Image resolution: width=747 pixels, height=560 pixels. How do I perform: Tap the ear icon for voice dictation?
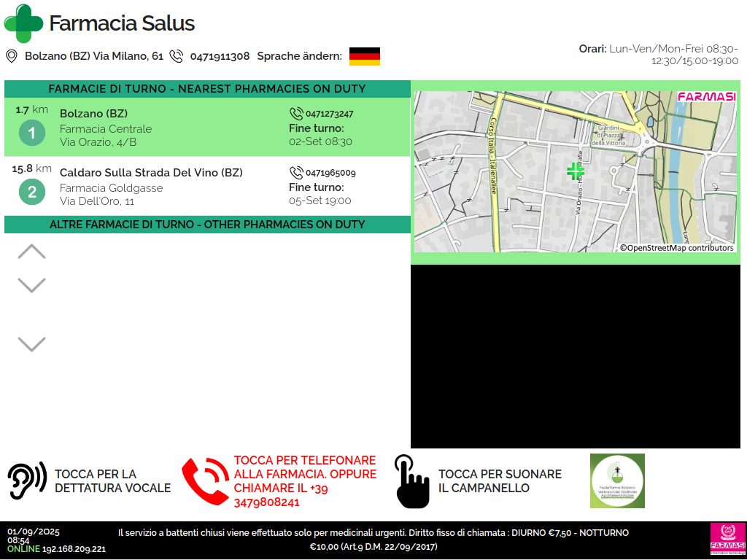pos(27,481)
